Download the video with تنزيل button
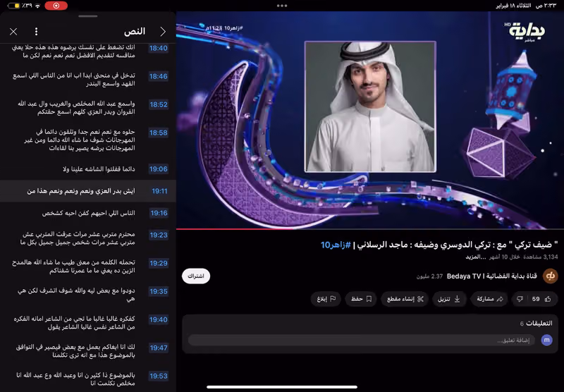 pyautogui.click(x=449, y=299)
